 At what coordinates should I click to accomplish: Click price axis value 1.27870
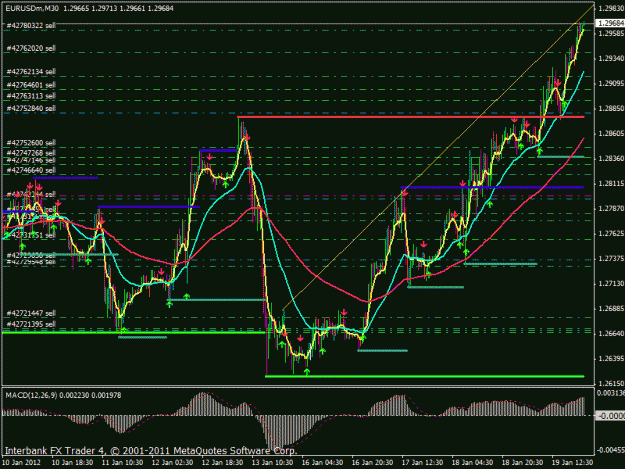(x=611, y=208)
